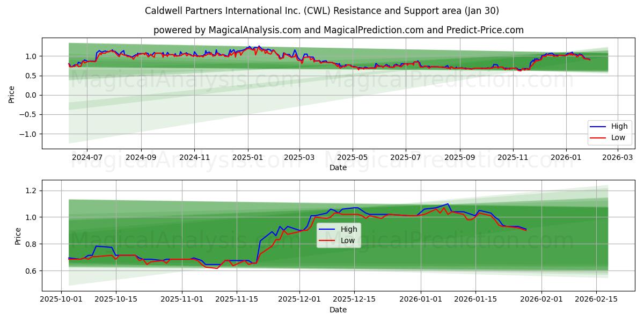Click the bottom chart's 'Date' axis label

click(x=338, y=310)
